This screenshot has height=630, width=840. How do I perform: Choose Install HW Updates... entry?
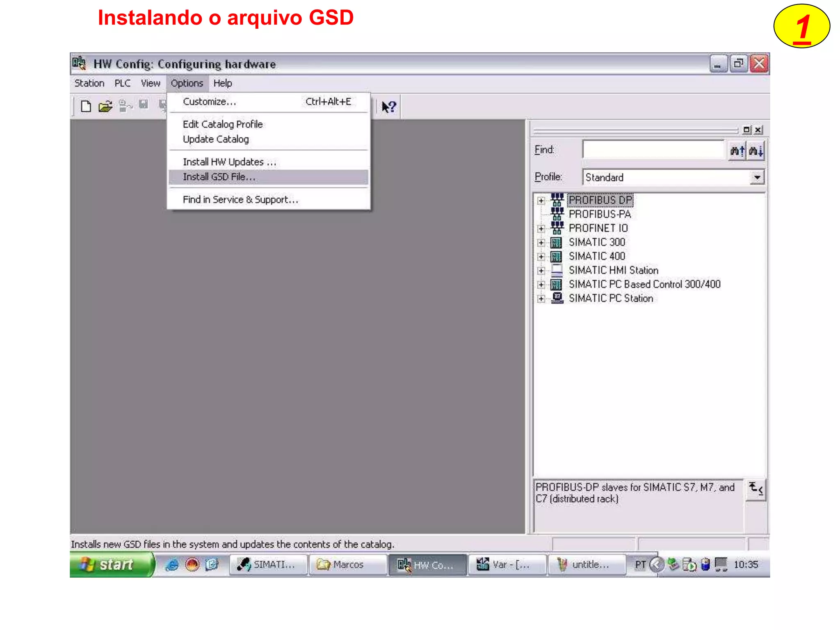click(x=269, y=162)
